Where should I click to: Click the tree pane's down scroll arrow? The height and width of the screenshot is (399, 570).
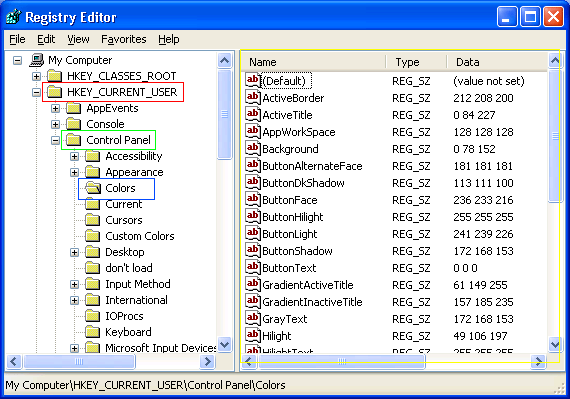tap(225, 344)
